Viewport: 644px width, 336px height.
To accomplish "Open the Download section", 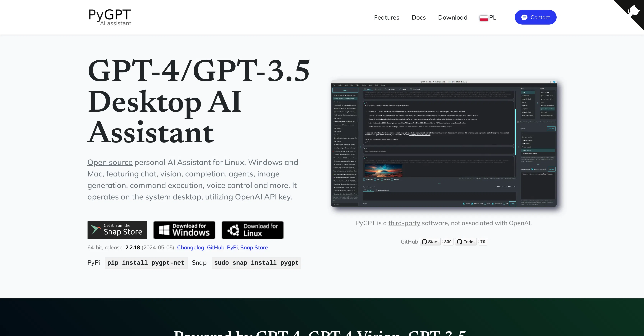I will (x=453, y=17).
